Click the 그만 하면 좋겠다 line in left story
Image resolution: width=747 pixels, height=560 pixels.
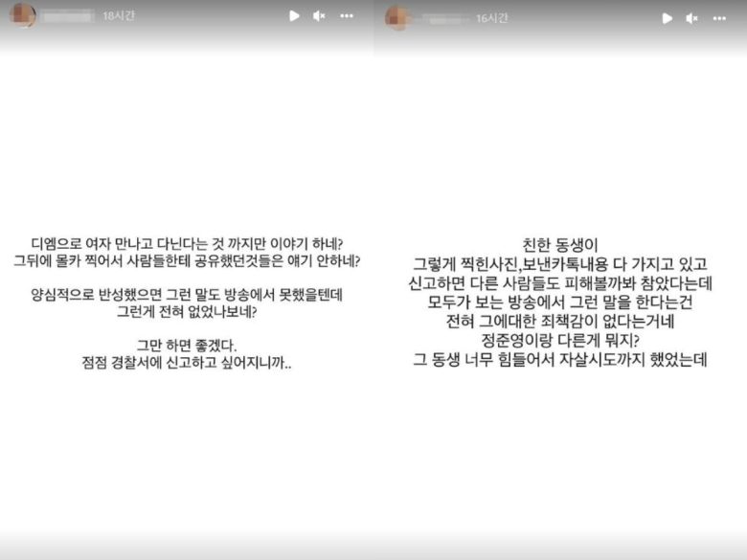coord(186,344)
